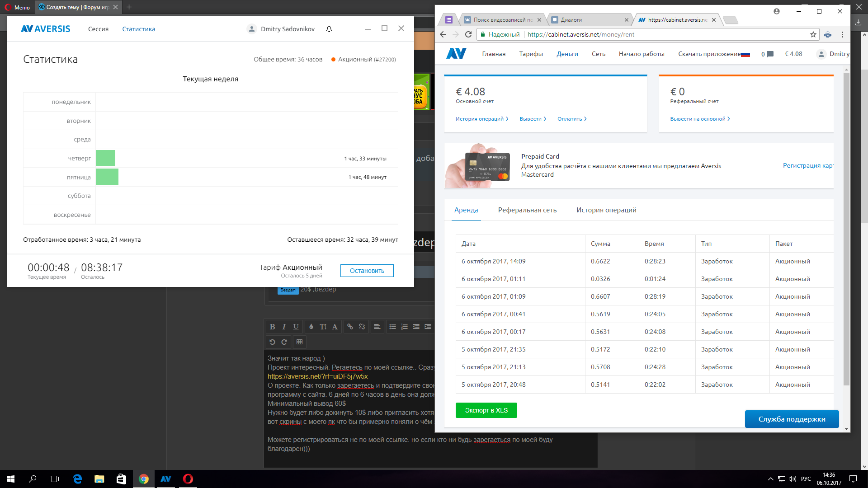
Task: Click Chrome address bar URL
Action: [581, 34]
